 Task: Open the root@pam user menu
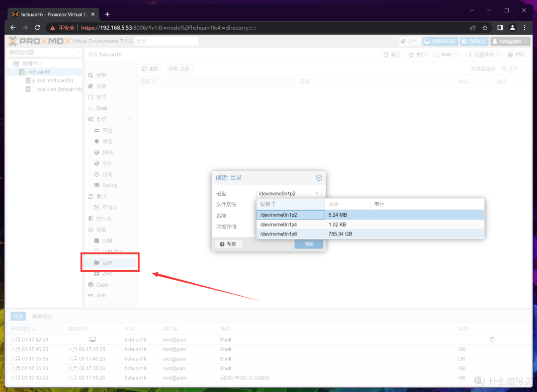506,41
